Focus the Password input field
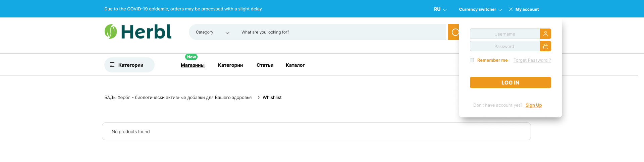 [505, 46]
